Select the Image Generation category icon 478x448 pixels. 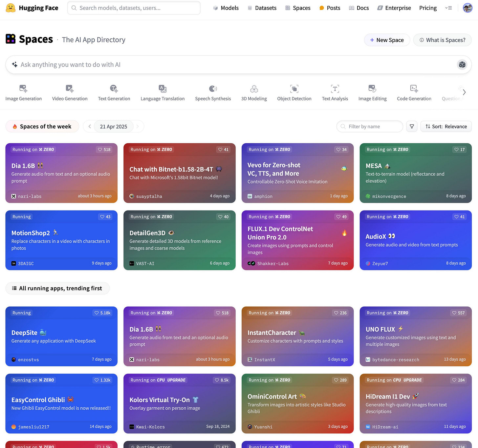(23, 89)
